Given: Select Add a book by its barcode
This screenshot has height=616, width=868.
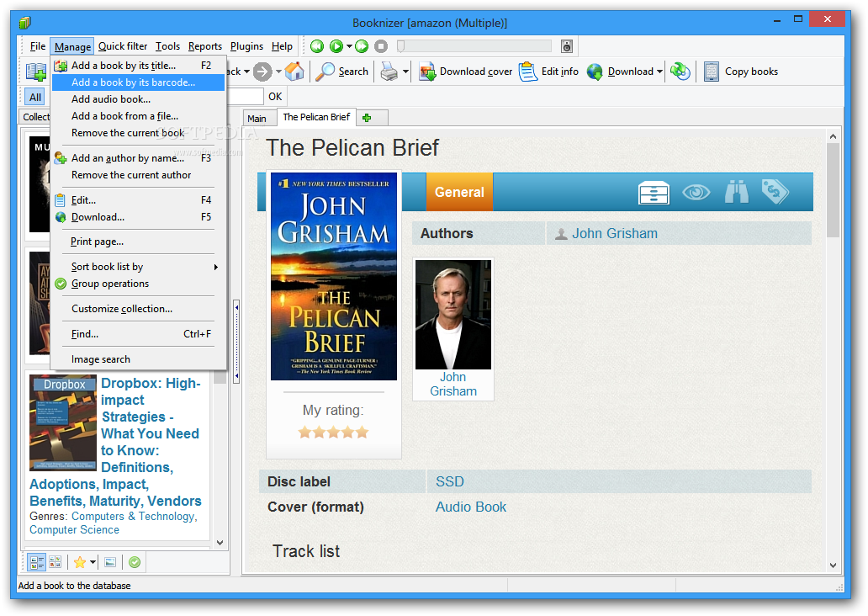Looking at the screenshot, I should [138, 82].
